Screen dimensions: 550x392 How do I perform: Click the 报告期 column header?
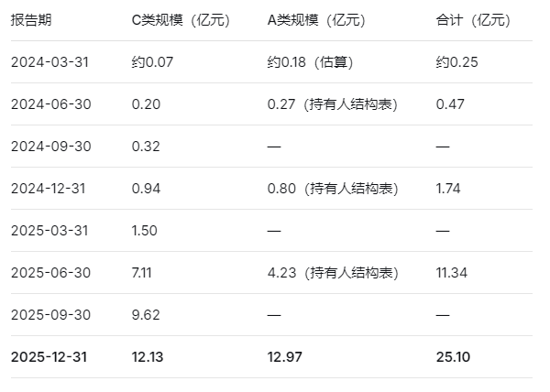[x=31, y=20]
